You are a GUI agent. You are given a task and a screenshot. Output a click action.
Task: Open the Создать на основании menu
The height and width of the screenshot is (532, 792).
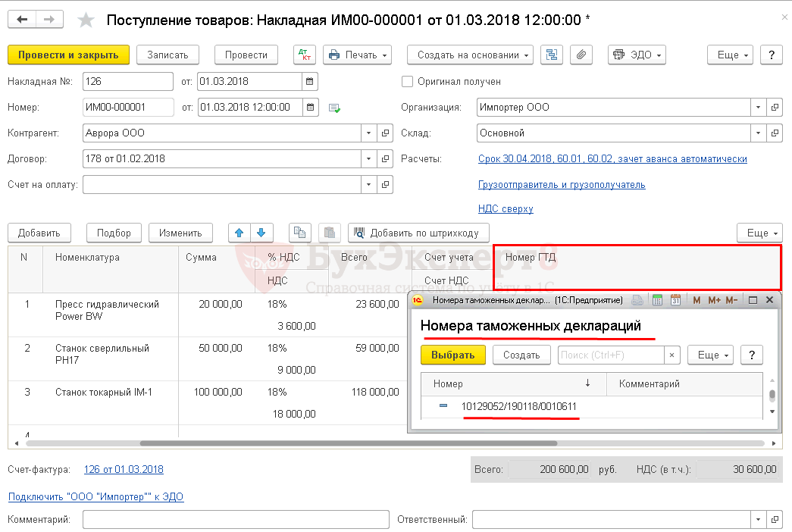click(470, 55)
